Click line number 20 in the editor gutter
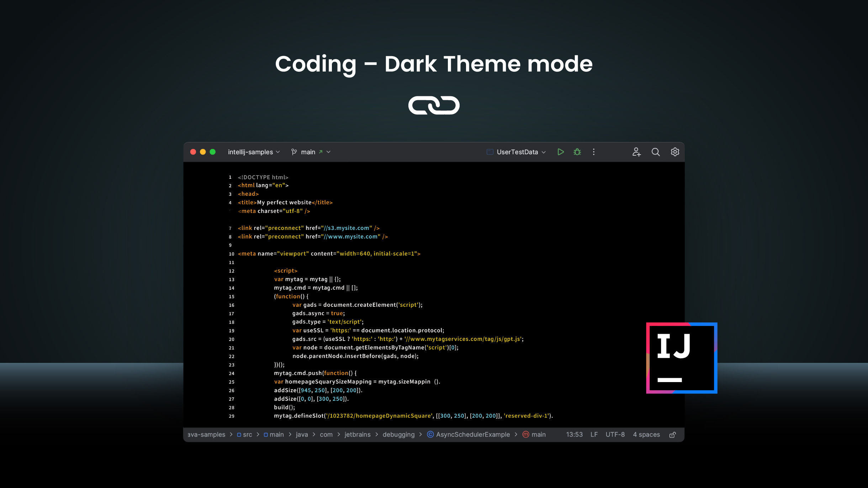This screenshot has height=488, width=868. tap(232, 339)
